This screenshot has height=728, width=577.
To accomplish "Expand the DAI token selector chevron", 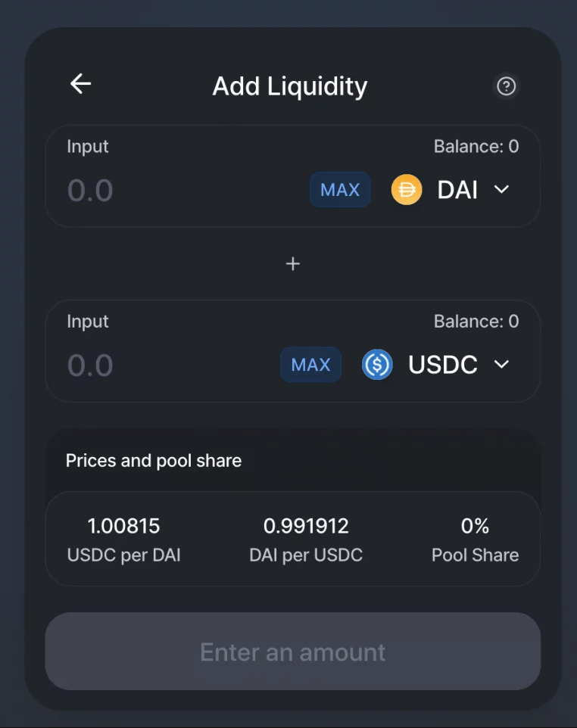I will pos(501,189).
